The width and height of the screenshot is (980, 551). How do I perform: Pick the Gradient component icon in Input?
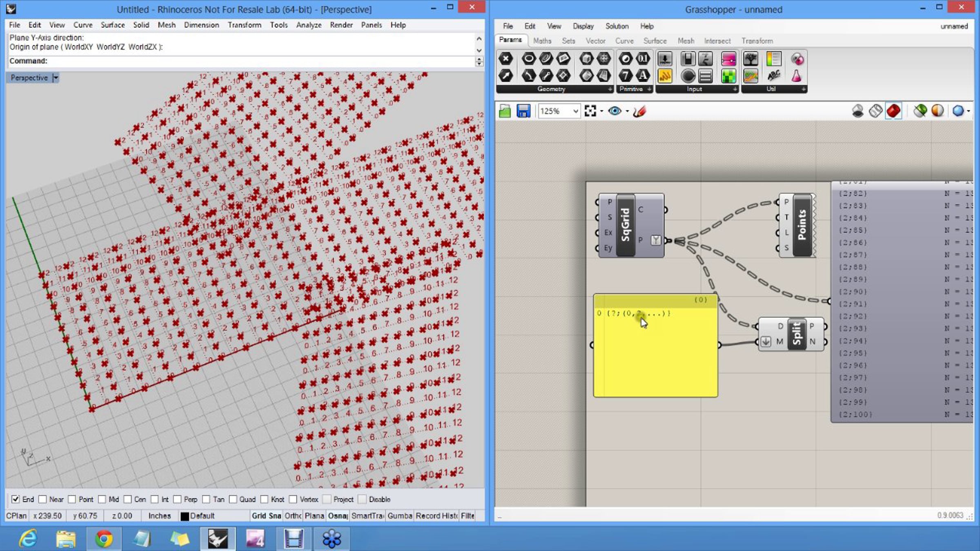coord(728,59)
